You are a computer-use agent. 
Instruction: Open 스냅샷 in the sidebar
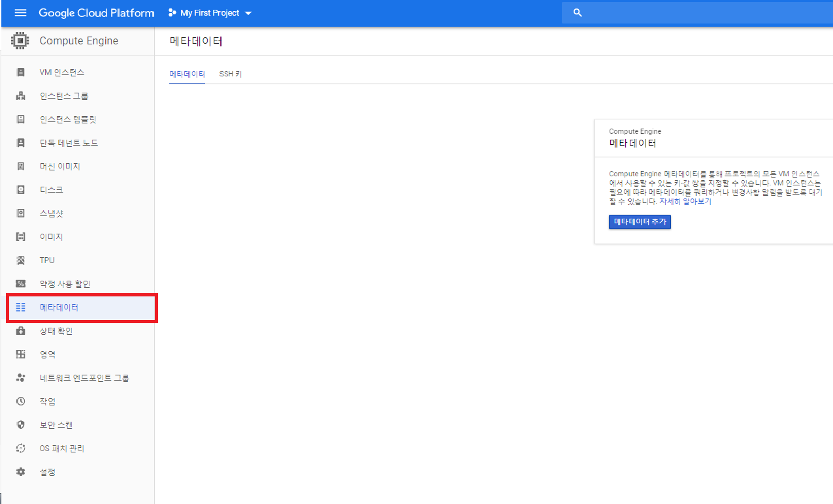click(51, 213)
